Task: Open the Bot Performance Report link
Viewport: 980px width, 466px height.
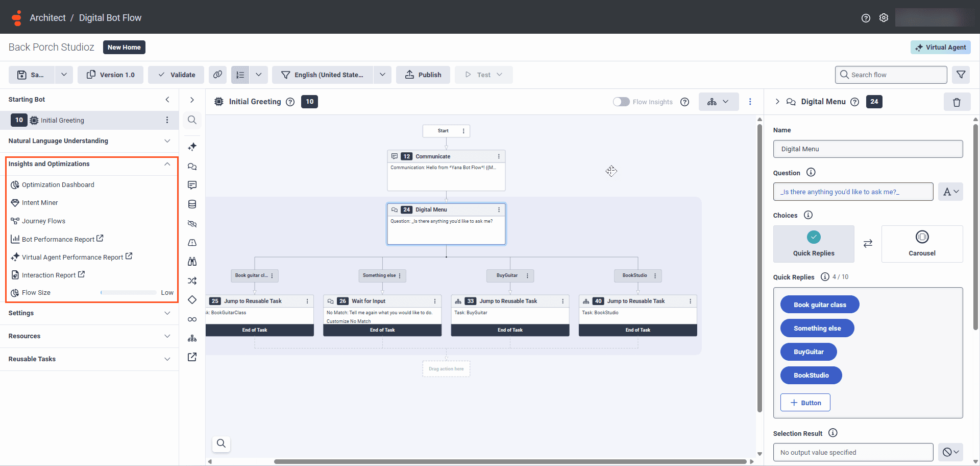Action: 58,239
